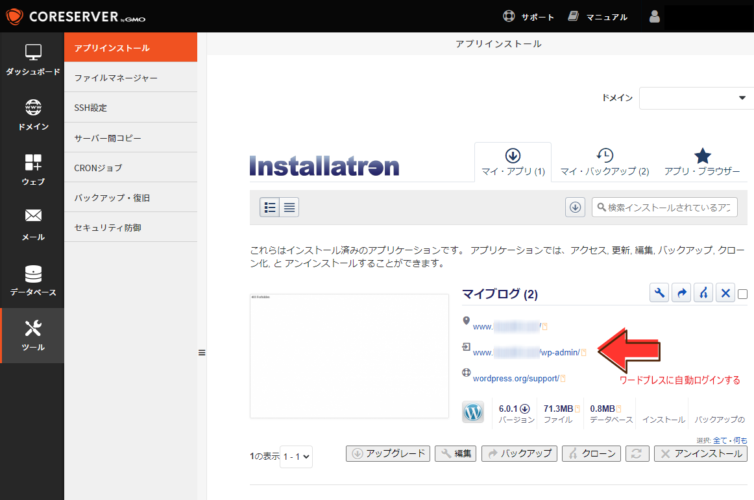Viewport: 754px width, 500px height.
Task: Click the 編集 button at bottom
Action: point(455,453)
